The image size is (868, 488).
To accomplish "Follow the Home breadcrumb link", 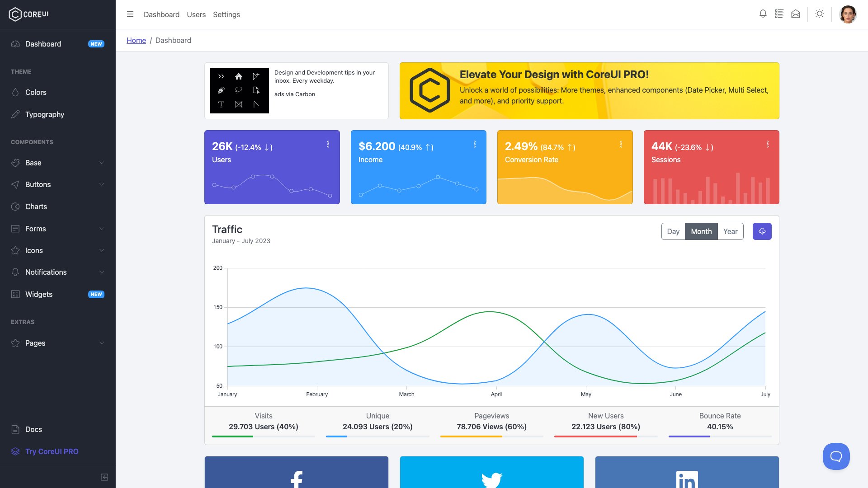I will [x=136, y=40].
